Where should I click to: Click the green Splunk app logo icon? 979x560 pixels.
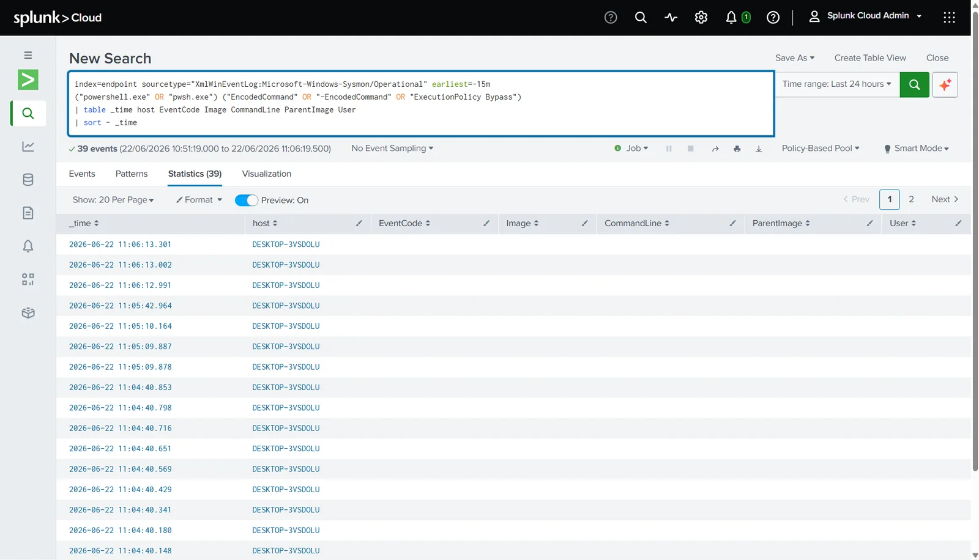(28, 79)
